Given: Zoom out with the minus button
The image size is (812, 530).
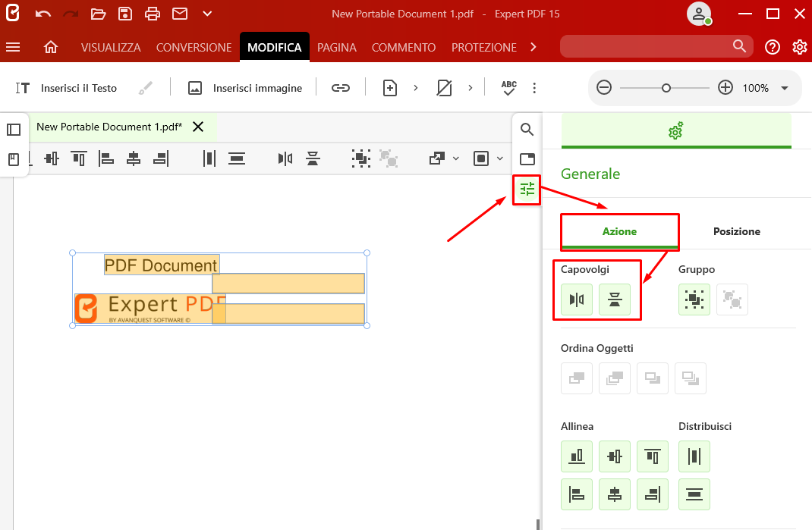Looking at the screenshot, I should pyautogui.click(x=604, y=87).
